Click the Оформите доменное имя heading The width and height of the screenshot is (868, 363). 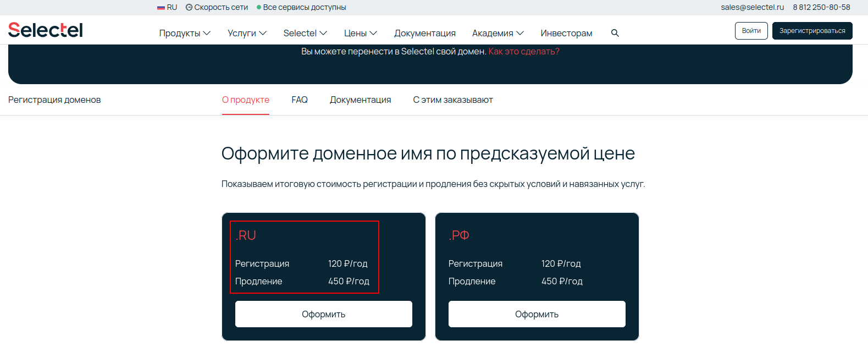[x=428, y=153]
